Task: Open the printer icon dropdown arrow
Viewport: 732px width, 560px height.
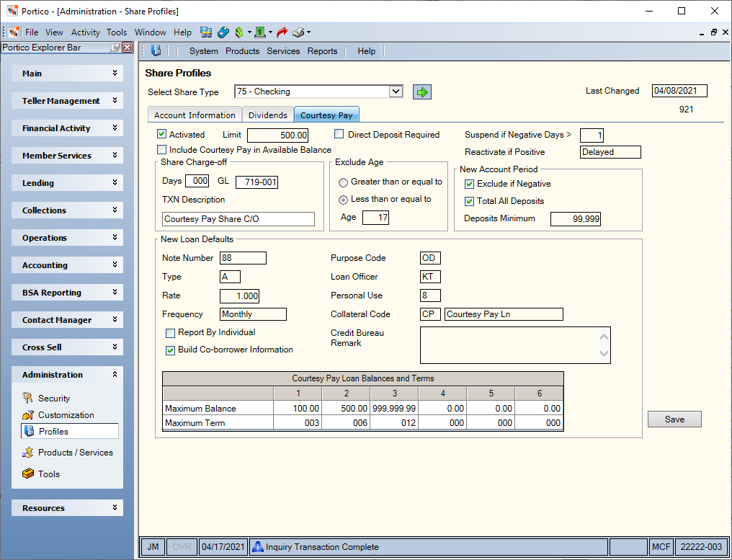Action: click(x=308, y=32)
